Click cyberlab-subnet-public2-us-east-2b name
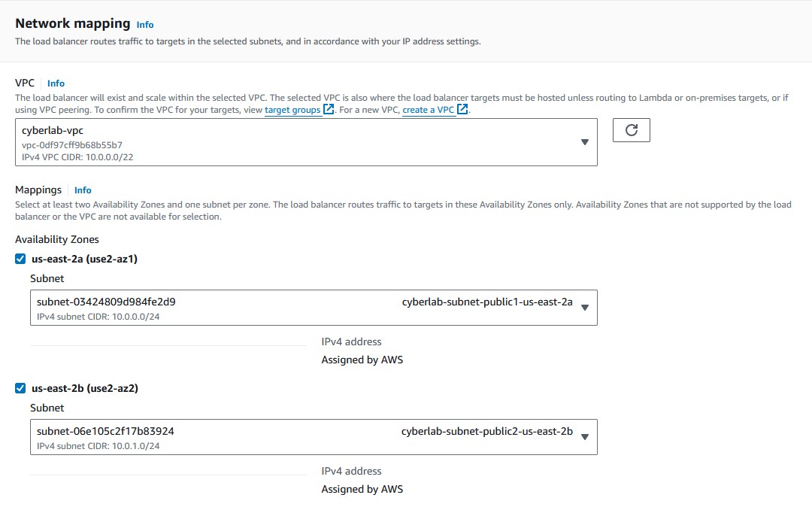 coord(487,431)
